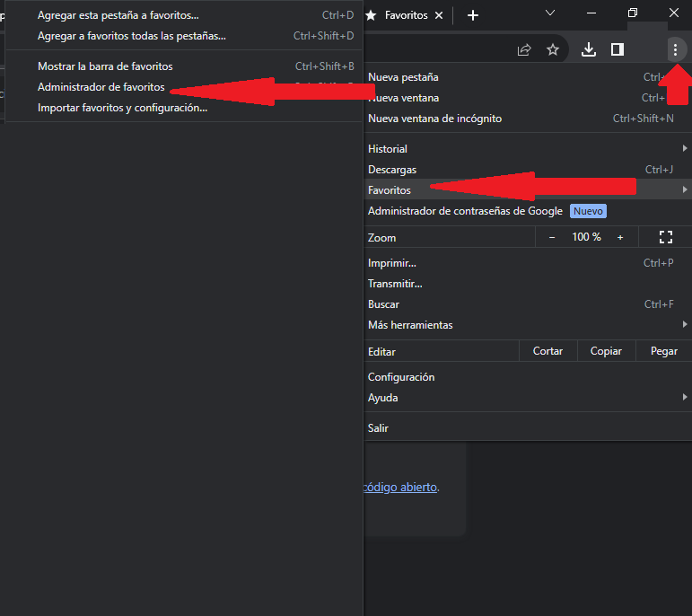Close the Favoritos tab
This screenshot has height=616, width=692.
439,15
